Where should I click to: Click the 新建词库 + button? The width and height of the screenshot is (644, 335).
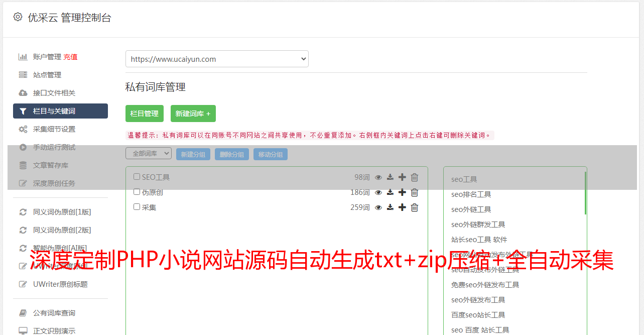pyautogui.click(x=193, y=114)
